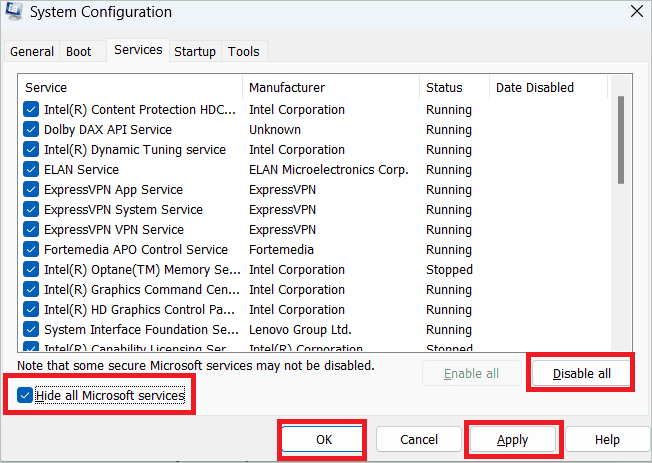
Task: Select ExpressVPN System Service name text
Action: pyautogui.click(x=123, y=210)
